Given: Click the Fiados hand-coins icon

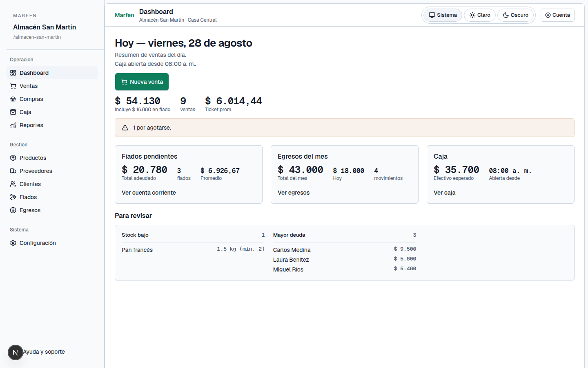Looking at the screenshot, I should tap(13, 197).
